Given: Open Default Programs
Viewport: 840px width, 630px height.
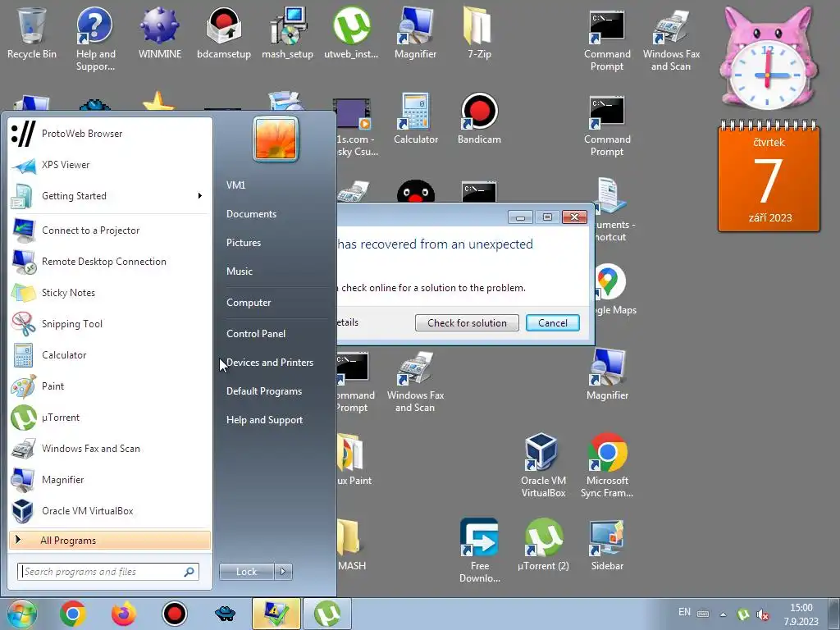Looking at the screenshot, I should (264, 391).
